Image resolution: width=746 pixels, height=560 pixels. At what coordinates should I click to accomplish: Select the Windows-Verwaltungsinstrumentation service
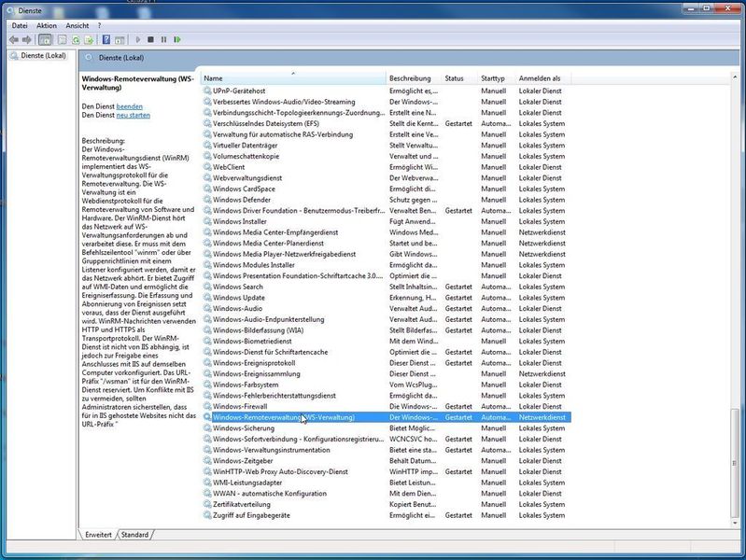tap(387, 450)
